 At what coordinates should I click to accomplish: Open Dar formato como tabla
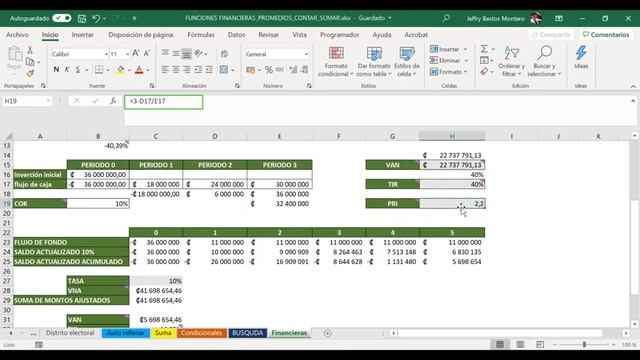[374, 62]
